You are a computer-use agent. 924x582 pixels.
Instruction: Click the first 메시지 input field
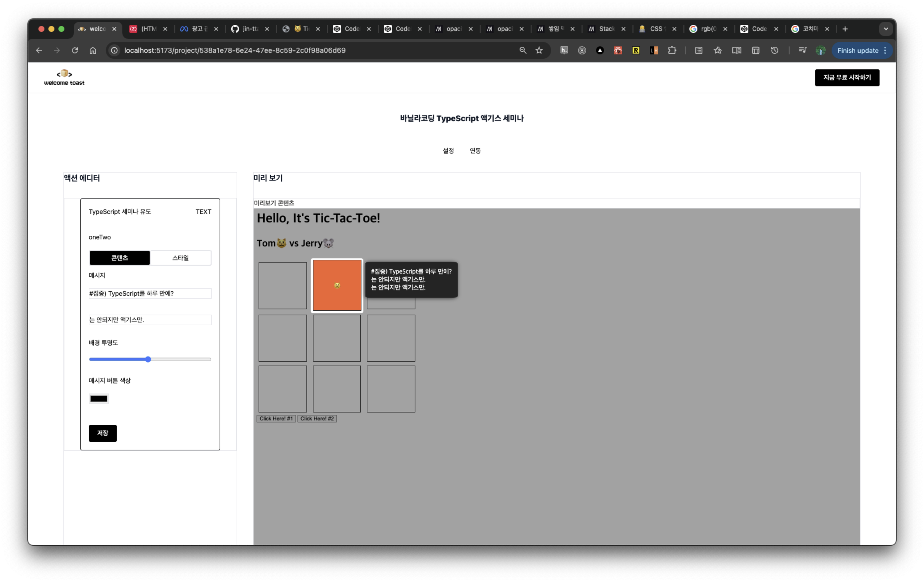coord(150,293)
